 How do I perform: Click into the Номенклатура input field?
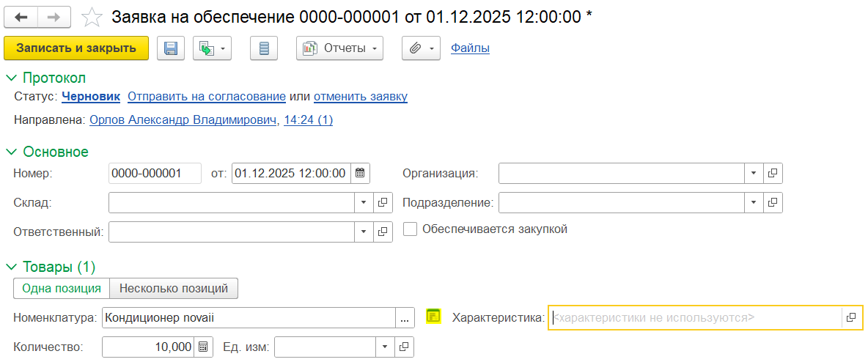248,317
